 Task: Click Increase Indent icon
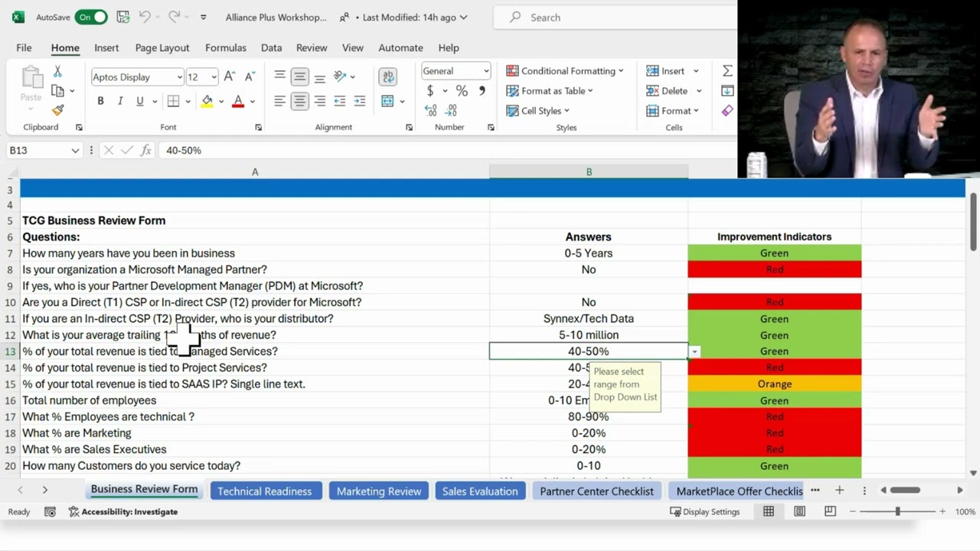360,101
